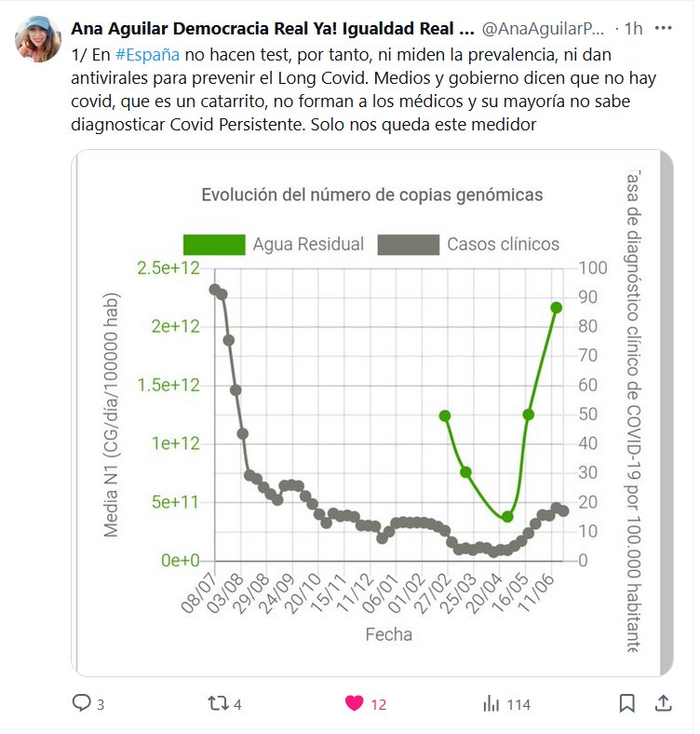The height and width of the screenshot is (734, 700).
Task: Click the reply speech bubble icon
Action: pos(82,704)
